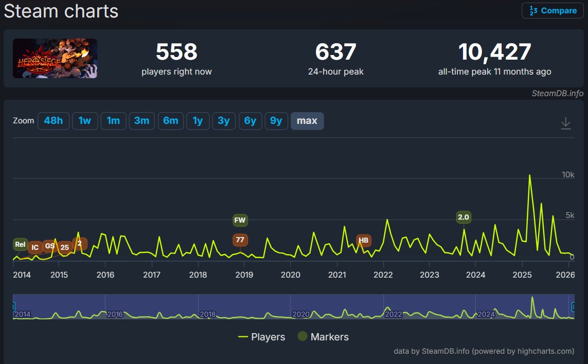This screenshot has height=364, width=588.
Task: Set zoom range to 1y
Action: coord(198,121)
